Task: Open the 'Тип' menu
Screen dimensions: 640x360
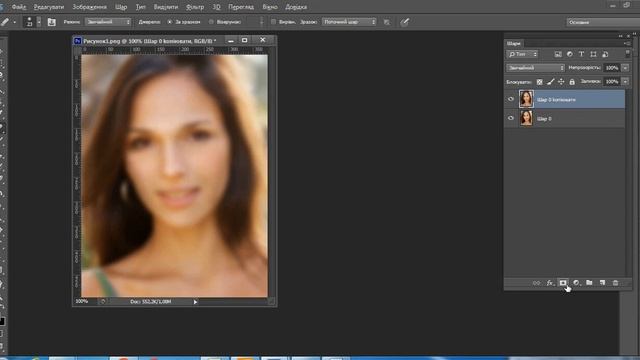Action: point(140,7)
